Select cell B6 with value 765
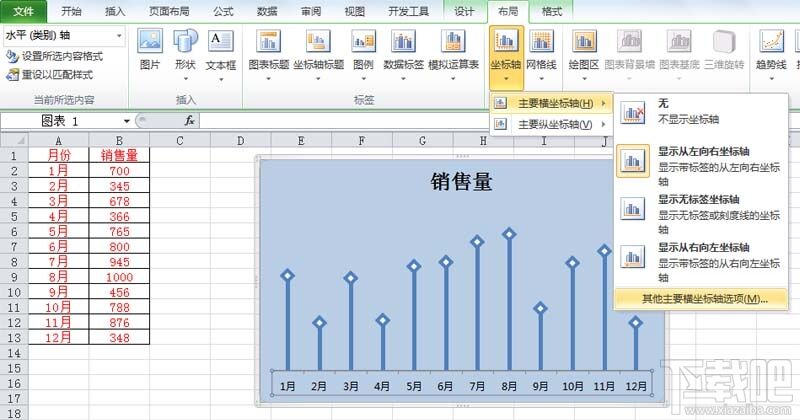The image size is (800, 420). 119,231
